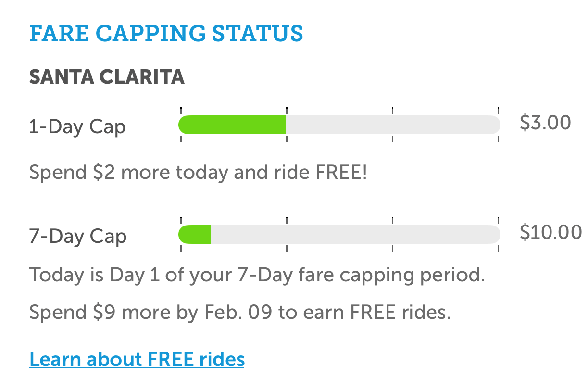This screenshot has width=588, height=390.
Task: Click last tick mark above 1-Day Cap bar
Action: tap(498, 110)
